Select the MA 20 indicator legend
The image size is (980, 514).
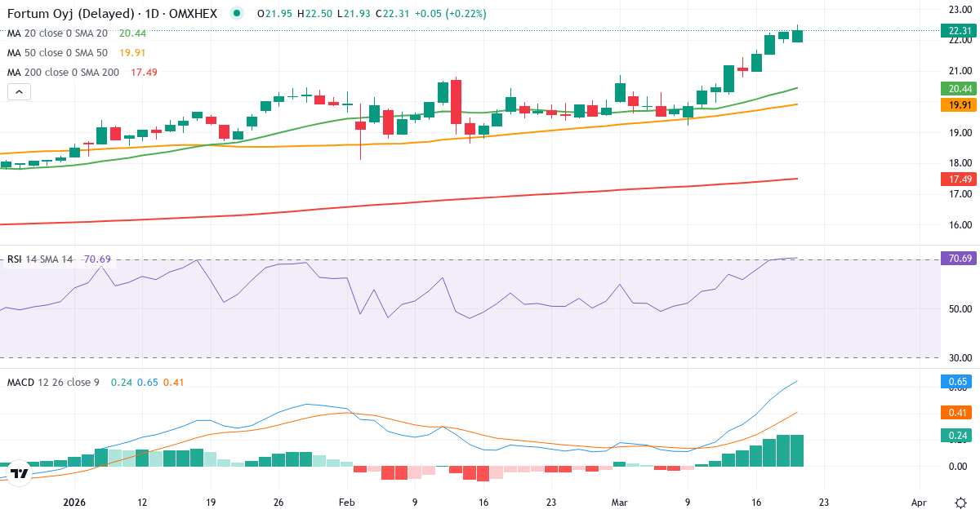coord(59,33)
